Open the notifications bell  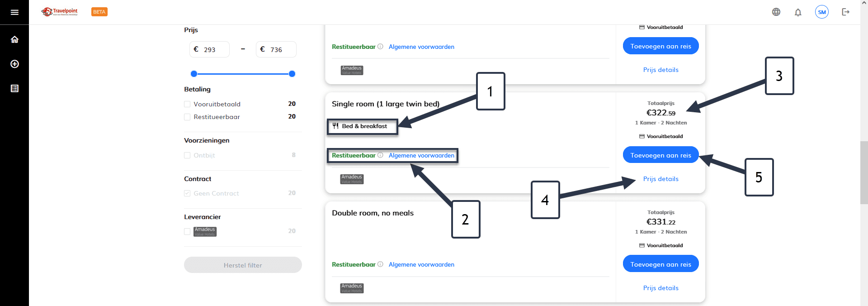pyautogui.click(x=798, y=12)
